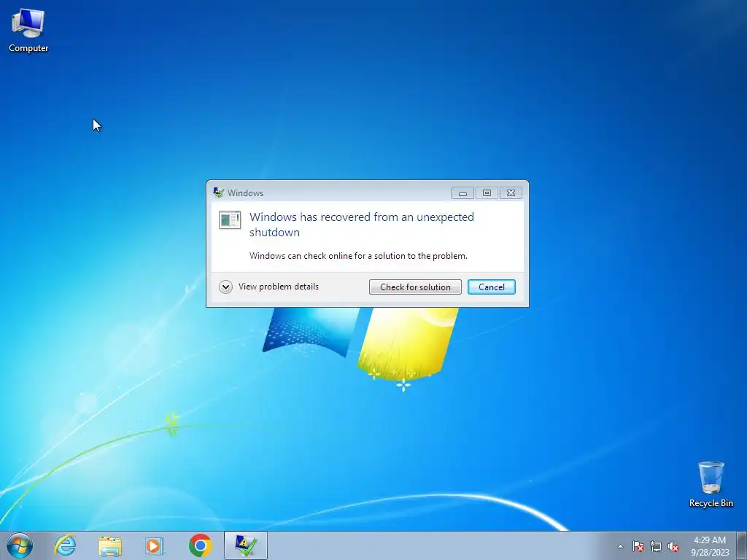
Task: Expand View problem details chevron
Action: coord(225,287)
